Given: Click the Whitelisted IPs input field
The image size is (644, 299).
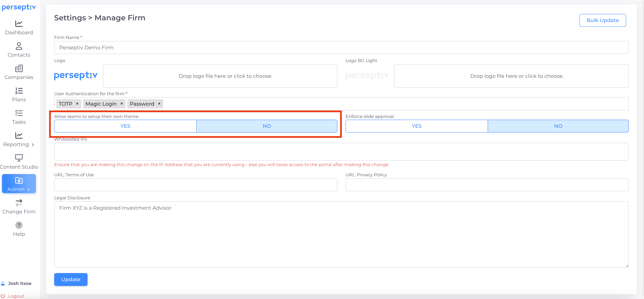Looking at the screenshot, I should pyautogui.click(x=341, y=152).
